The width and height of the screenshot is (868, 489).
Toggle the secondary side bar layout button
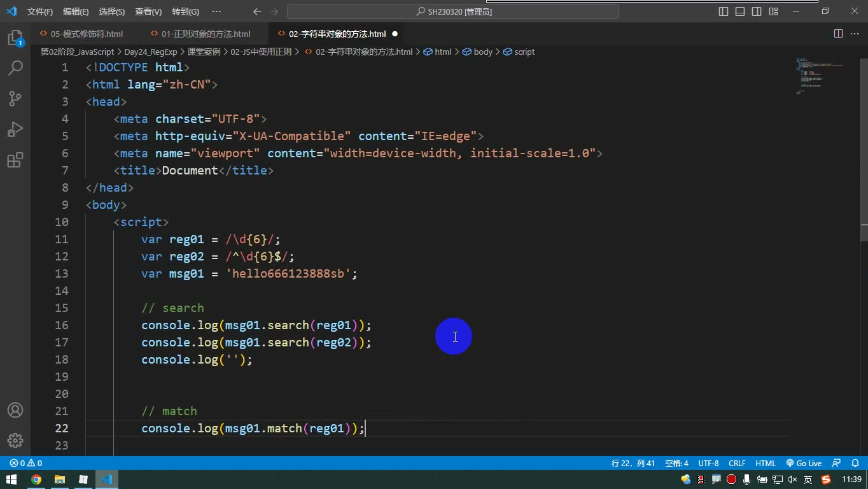(757, 11)
